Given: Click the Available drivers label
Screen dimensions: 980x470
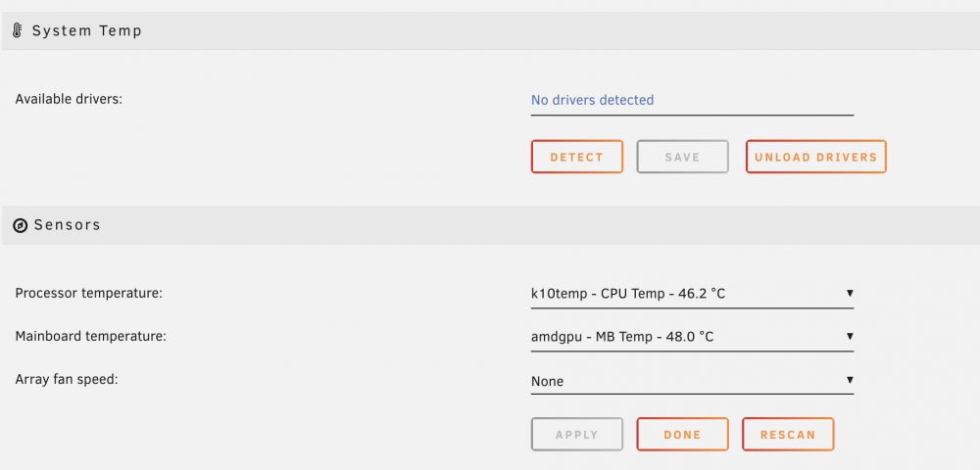Looking at the screenshot, I should 69,99.
